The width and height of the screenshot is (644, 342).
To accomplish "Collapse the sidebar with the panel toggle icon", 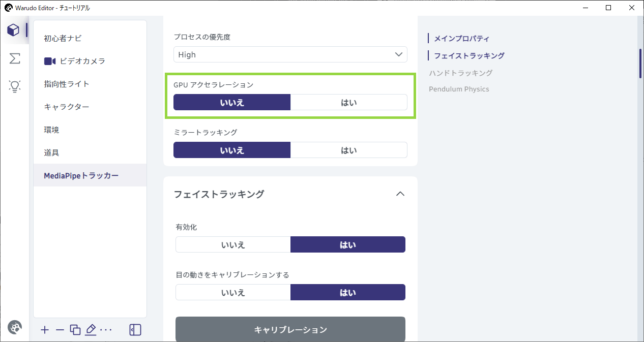I will point(135,330).
